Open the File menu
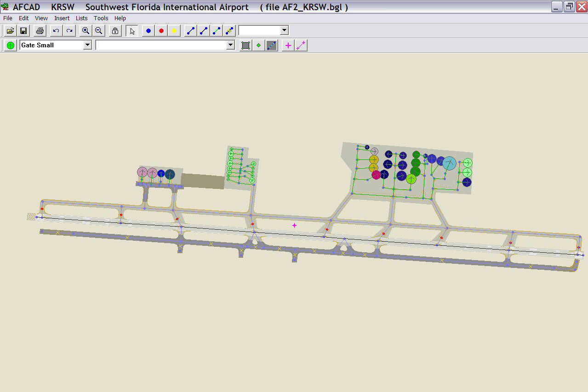This screenshot has height=392, width=588. (8, 18)
